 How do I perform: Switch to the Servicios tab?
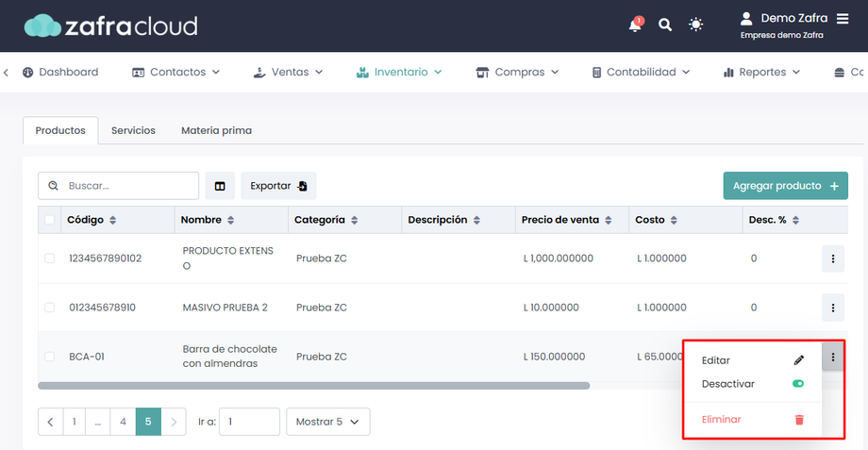tap(133, 130)
